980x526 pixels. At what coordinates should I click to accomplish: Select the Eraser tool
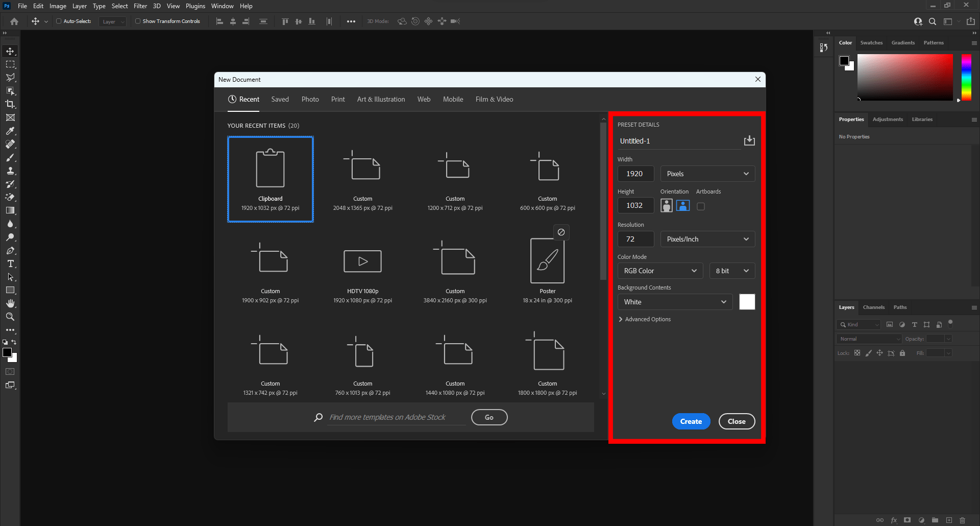pos(10,197)
